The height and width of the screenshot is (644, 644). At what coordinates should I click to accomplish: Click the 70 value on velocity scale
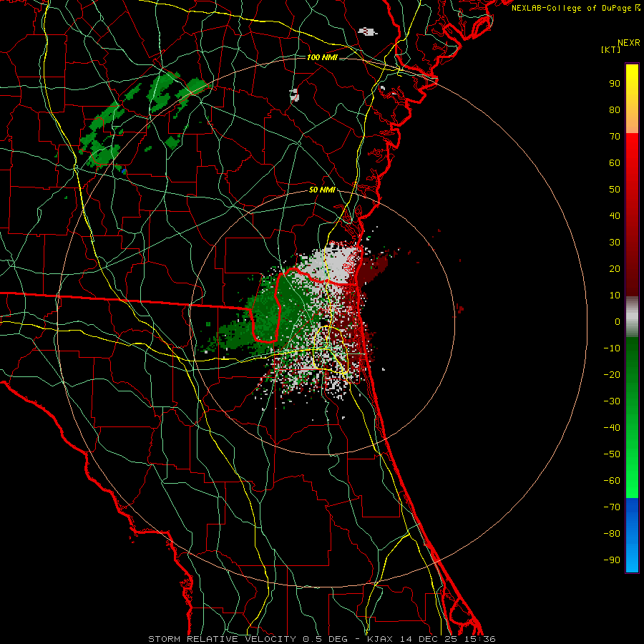pos(615,137)
